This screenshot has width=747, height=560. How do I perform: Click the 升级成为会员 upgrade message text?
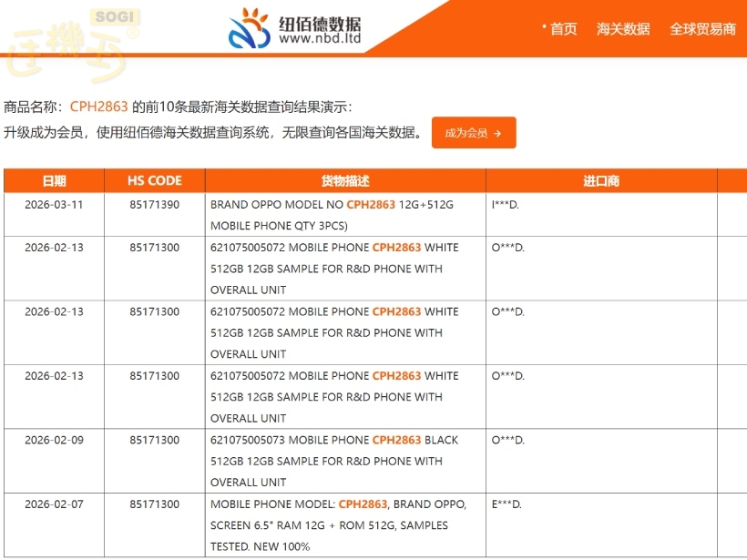(x=213, y=132)
